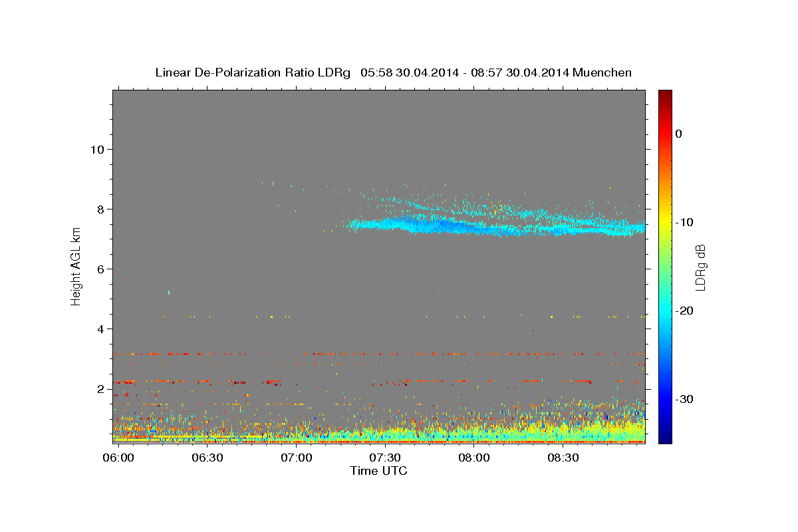The image size is (798, 532).
Task: Select the '08:30' time axis label
Action: (x=563, y=458)
